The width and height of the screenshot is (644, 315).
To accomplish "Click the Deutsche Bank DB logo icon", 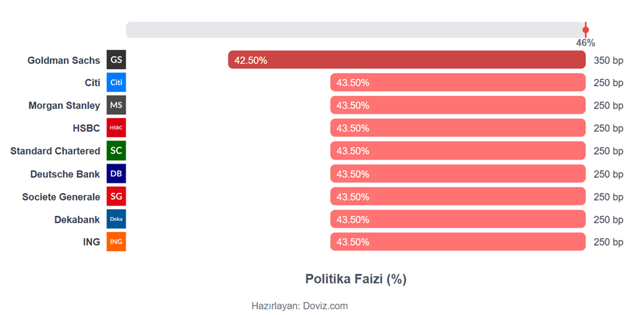I will pos(116,174).
